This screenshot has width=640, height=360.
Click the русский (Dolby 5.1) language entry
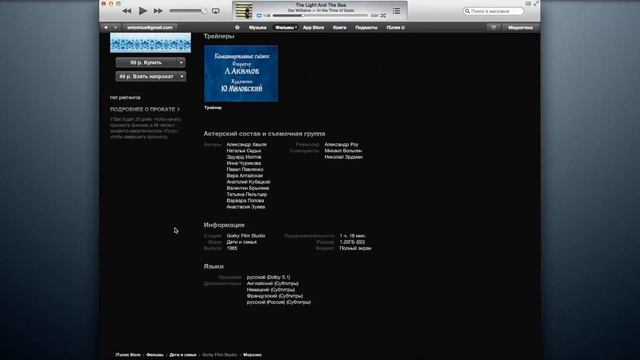click(268, 277)
